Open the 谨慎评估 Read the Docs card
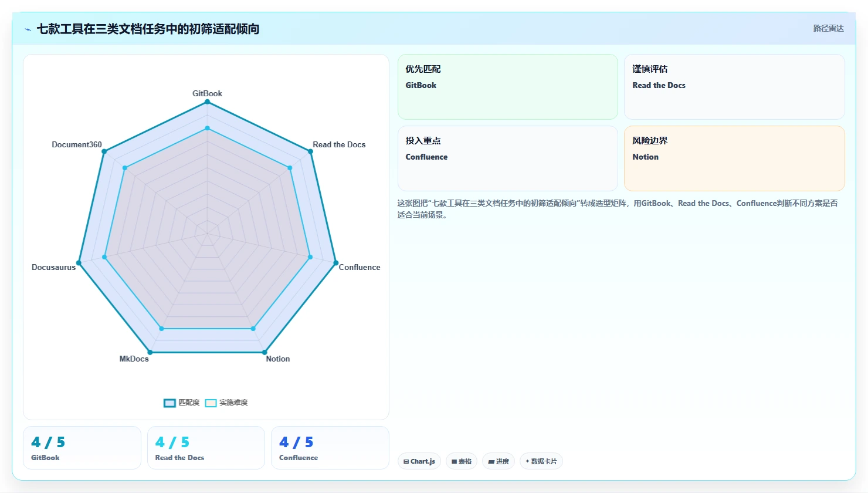 [x=734, y=87]
